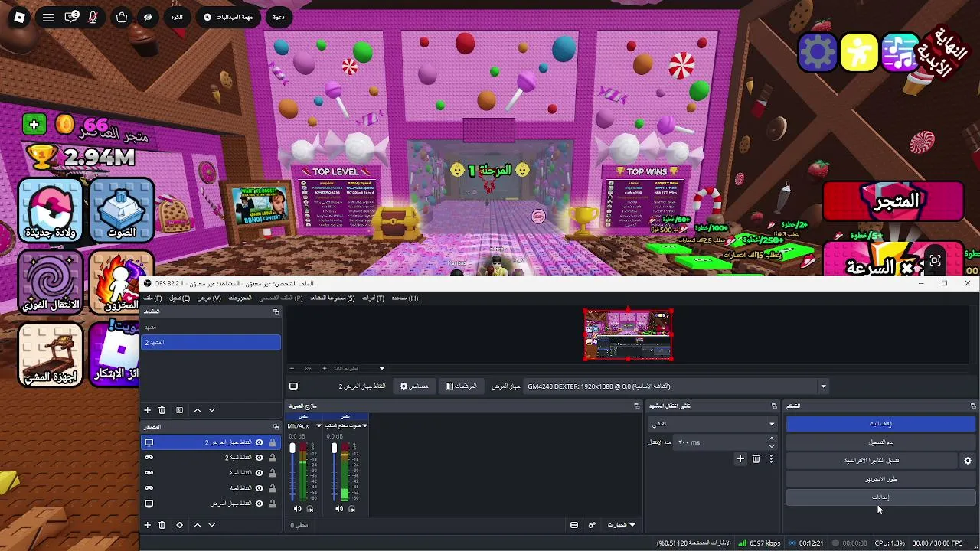Open the 'مساعدة (H)' Help menu
The width and height of the screenshot is (980, 551).
pyautogui.click(x=405, y=298)
